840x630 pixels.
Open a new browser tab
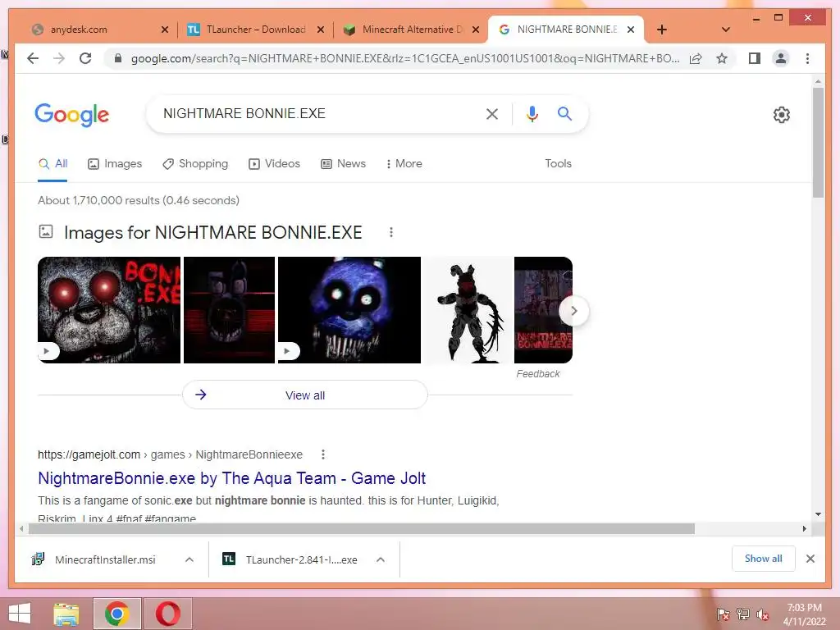(x=662, y=30)
